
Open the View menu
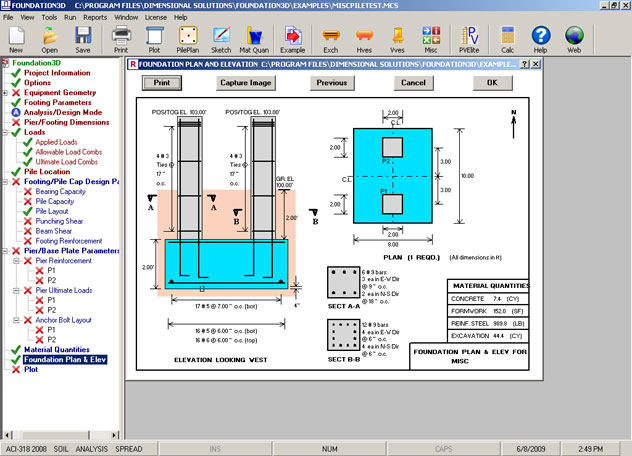click(x=27, y=17)
